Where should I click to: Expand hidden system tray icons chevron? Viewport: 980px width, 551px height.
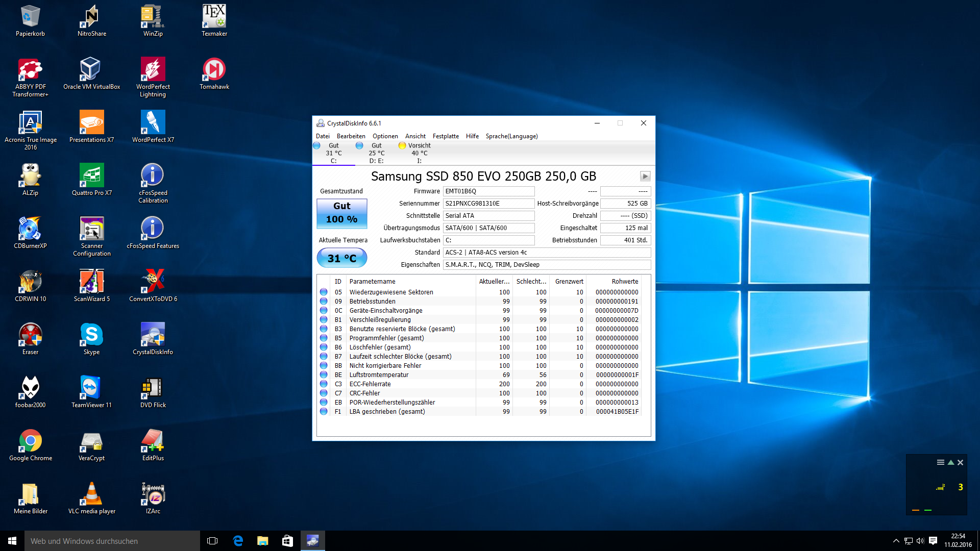(x=896, y=541)
